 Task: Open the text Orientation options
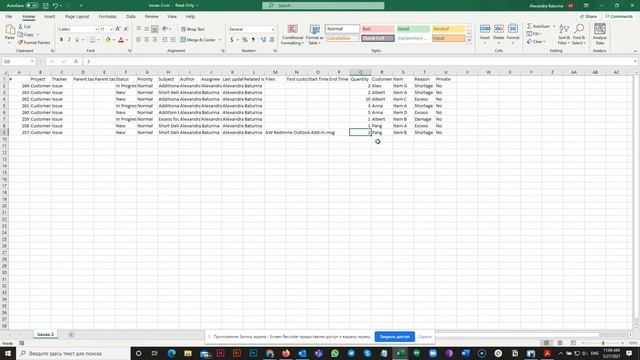pos(166,29)
